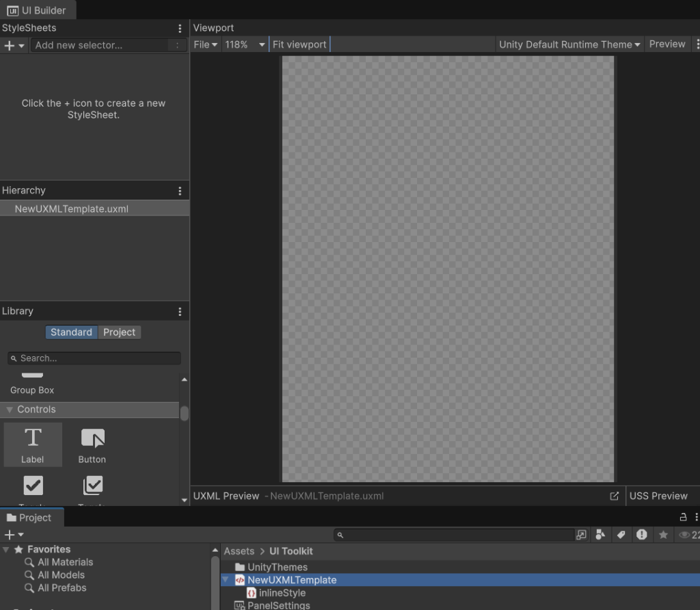Pick the Button control icon in Library
Screen dimensions: 700x610
click(92, 444)
